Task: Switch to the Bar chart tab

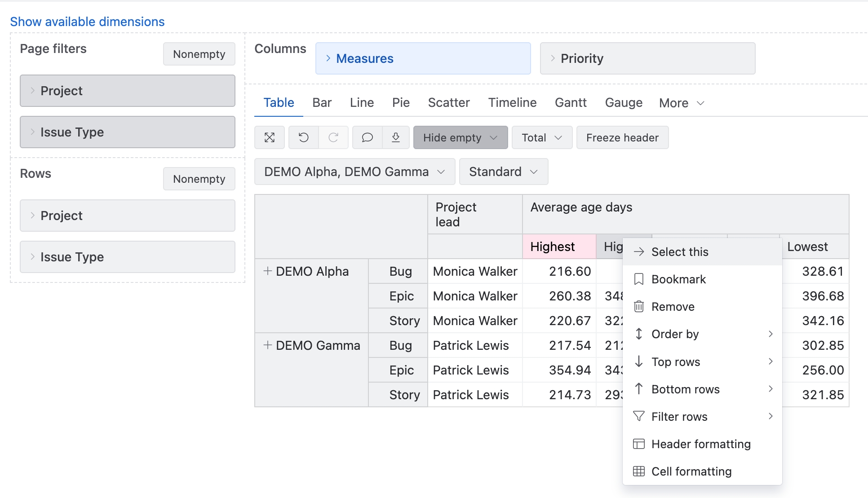Action: [x=322, y=102]
